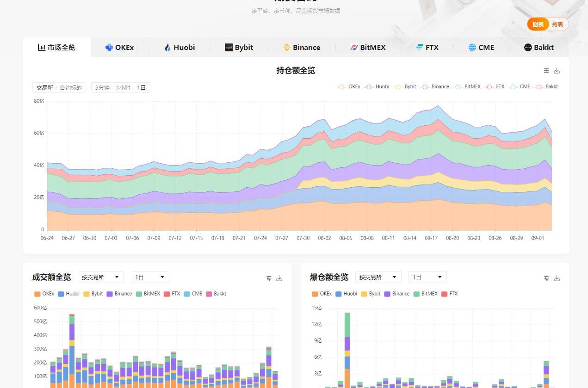Download the 持仓额全览 chart data
The width and height of the screenshot is (588, 388).
point(557,71)
